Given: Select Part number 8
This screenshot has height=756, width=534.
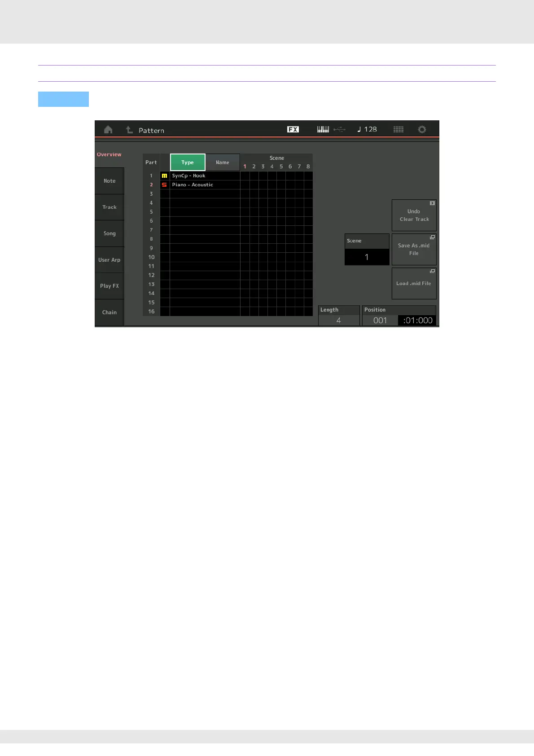Looking at the screenshot, I should click(151, 239).
